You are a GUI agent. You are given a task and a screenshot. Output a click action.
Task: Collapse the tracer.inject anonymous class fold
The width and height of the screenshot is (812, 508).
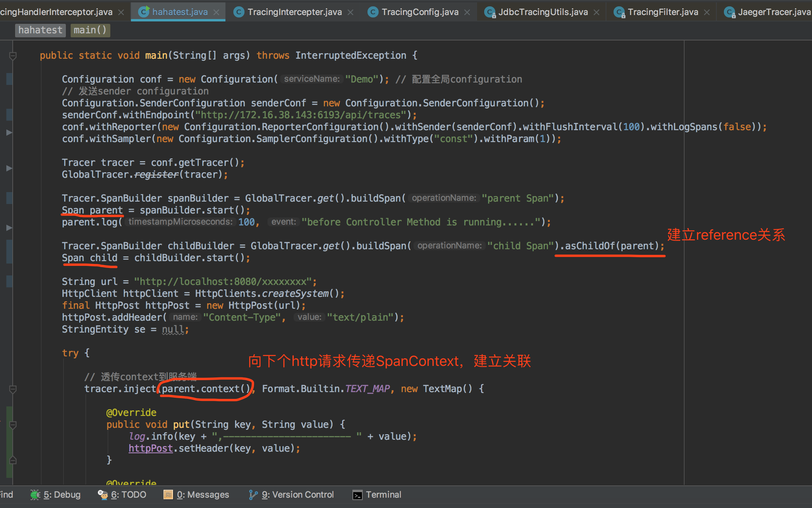click(x=13, y=389)
